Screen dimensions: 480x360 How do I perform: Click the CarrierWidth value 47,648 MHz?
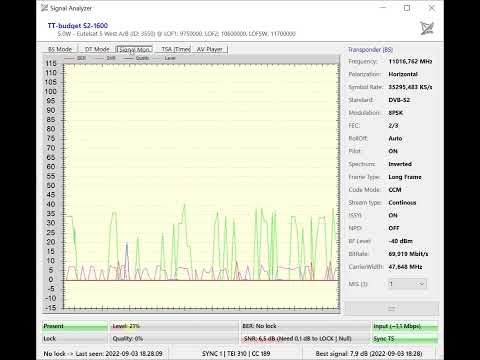point(405,267)
